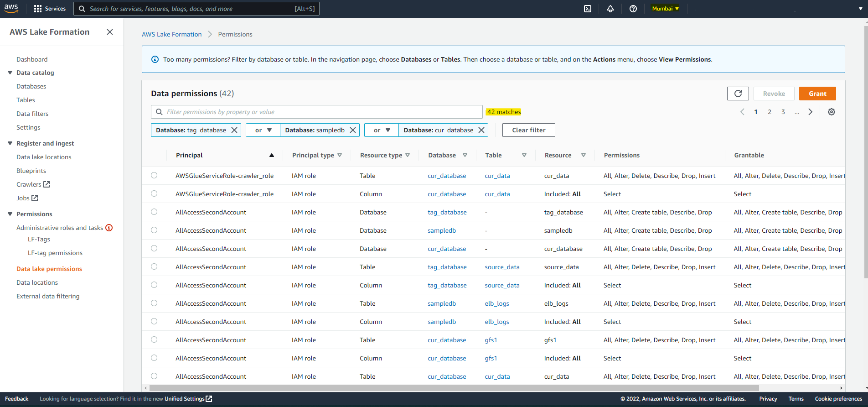
Task: Click the orange Grant button
Action: pos(817,94)
